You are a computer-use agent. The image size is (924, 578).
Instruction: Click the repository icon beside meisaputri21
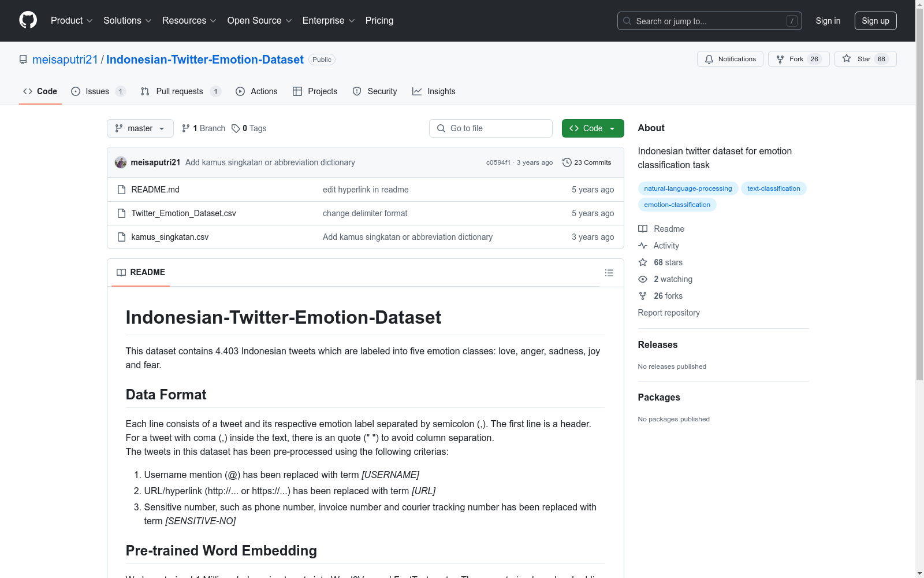23,60
